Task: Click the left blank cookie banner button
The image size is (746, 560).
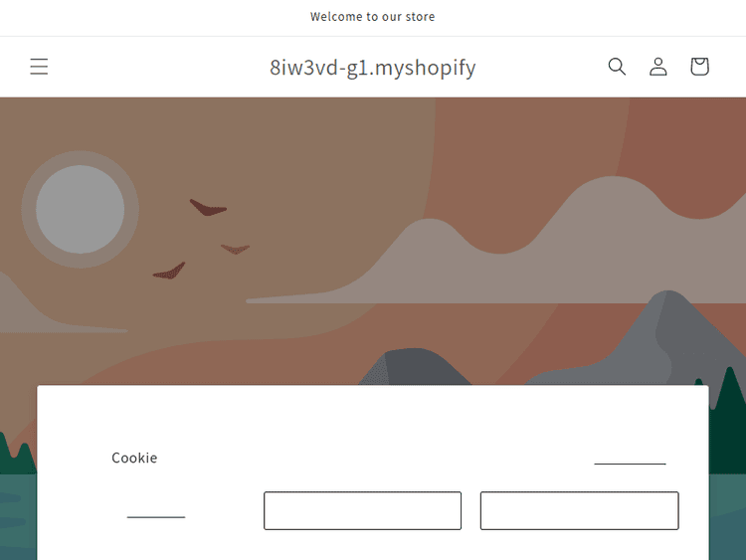Action: coord(362,510)
